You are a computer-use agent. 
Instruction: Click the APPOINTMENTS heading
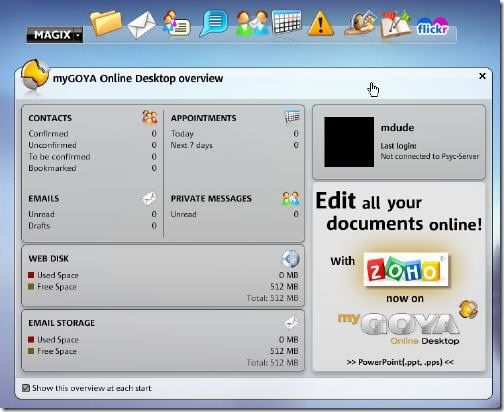204,118
